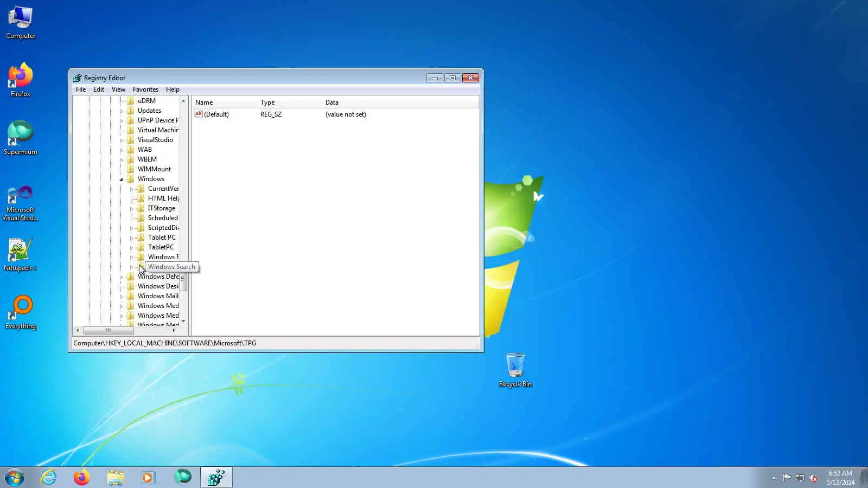
Task: Click the tree pane's horizontal scroll-right arrow
Action: pyautogui.click(x=174, y=330)
